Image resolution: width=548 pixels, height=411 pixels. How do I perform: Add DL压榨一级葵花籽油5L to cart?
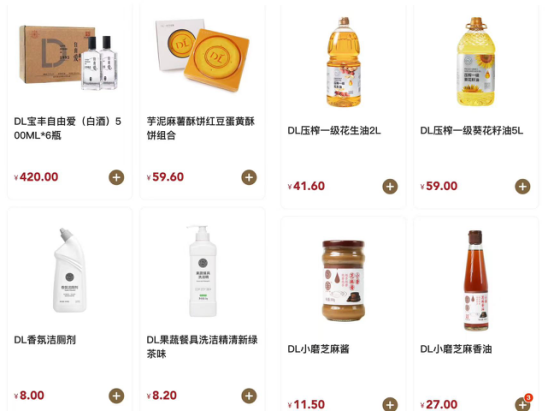(x=522, y=187)
